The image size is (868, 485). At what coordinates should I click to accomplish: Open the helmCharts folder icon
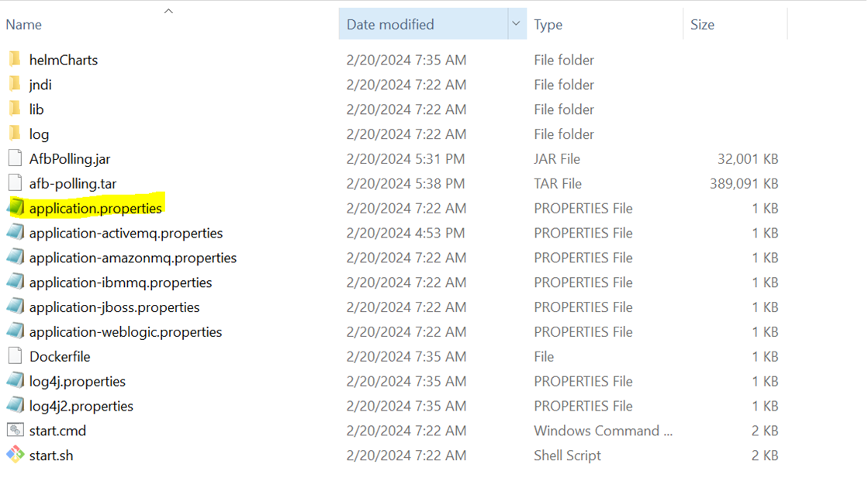pyautogui.click(x=16, y=60)
